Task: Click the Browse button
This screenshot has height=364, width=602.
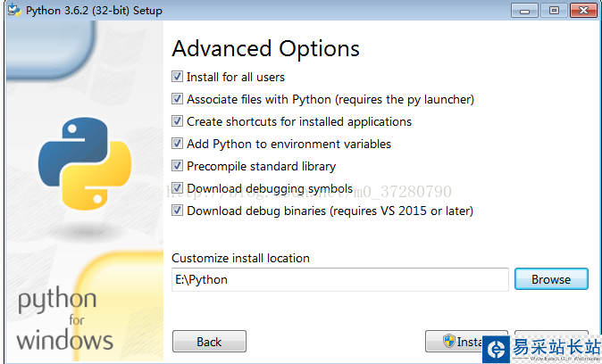Action: point(551,279)
